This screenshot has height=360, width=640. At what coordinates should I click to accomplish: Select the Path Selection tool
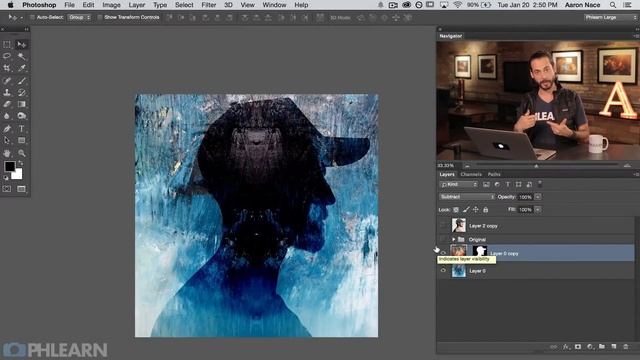coord(7,140)
